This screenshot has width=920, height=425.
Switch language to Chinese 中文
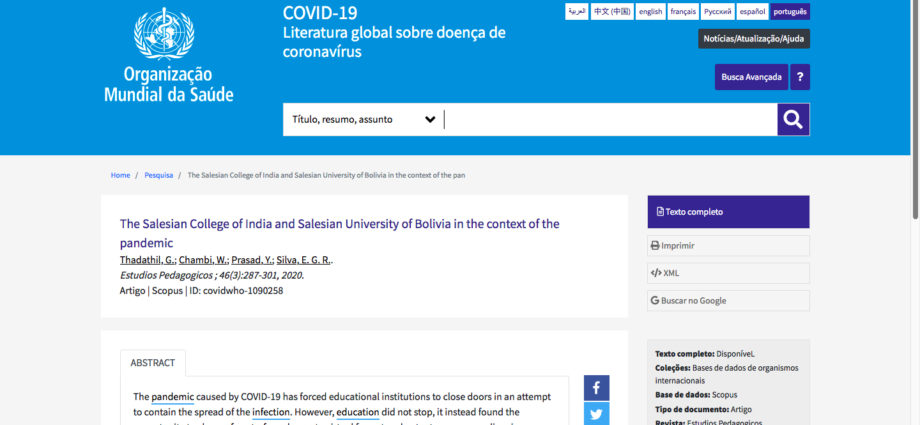pyautogui.click(x=612, y=12)
